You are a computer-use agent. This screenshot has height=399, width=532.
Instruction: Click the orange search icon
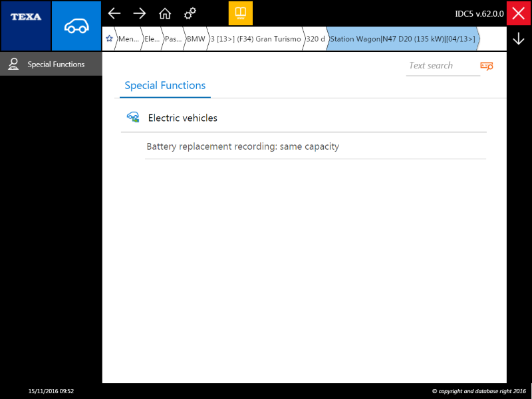(x=487, y=66)
